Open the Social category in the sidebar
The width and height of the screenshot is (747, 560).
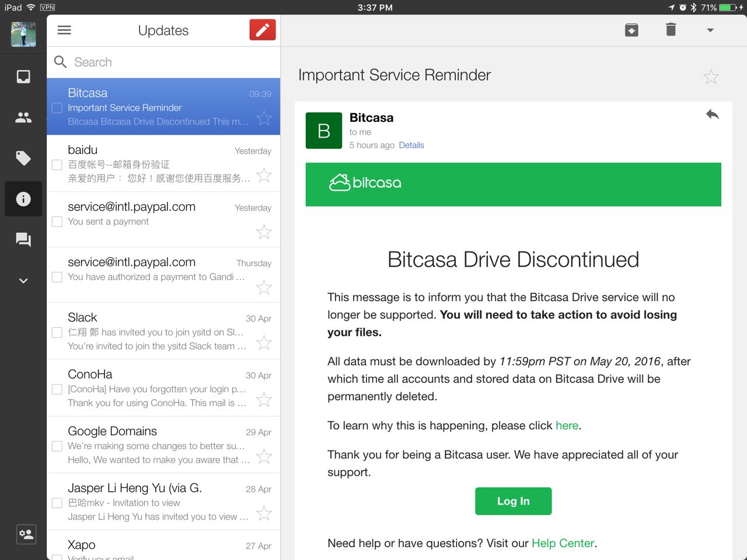[x=23, y=118]
